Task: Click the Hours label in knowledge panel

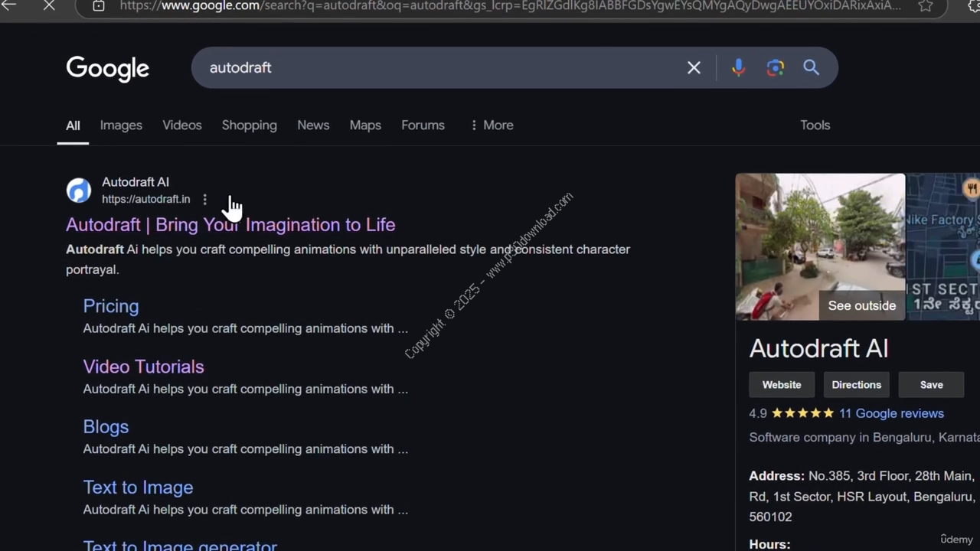Action: point(769,544)
